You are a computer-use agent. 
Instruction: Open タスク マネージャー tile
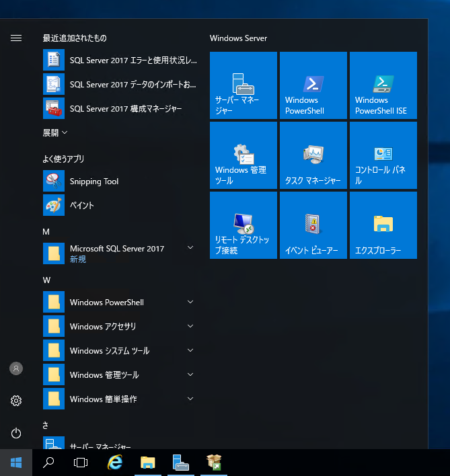[x=313, y=155]
